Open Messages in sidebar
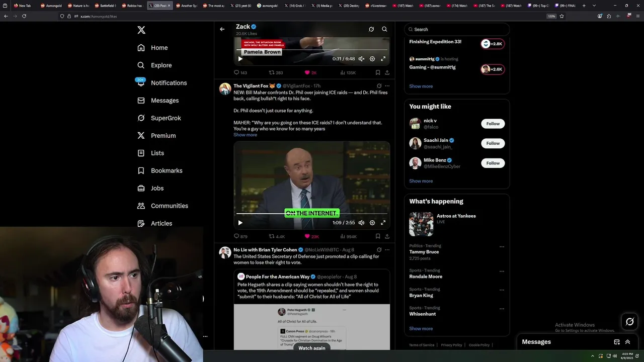Viewport: 644px width, 362px height. (x=158, y=101)
